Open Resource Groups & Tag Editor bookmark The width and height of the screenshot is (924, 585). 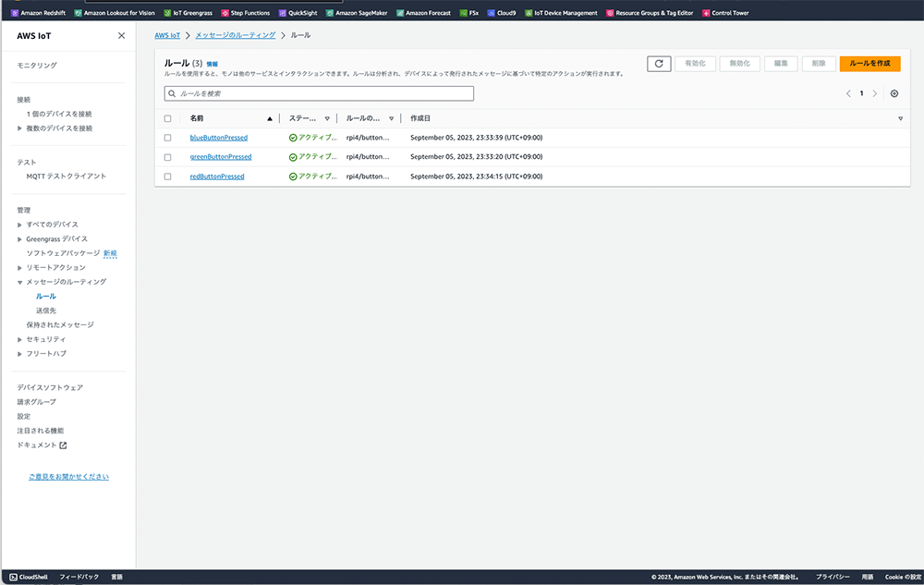pyautogui.click(x=650, y=13)
